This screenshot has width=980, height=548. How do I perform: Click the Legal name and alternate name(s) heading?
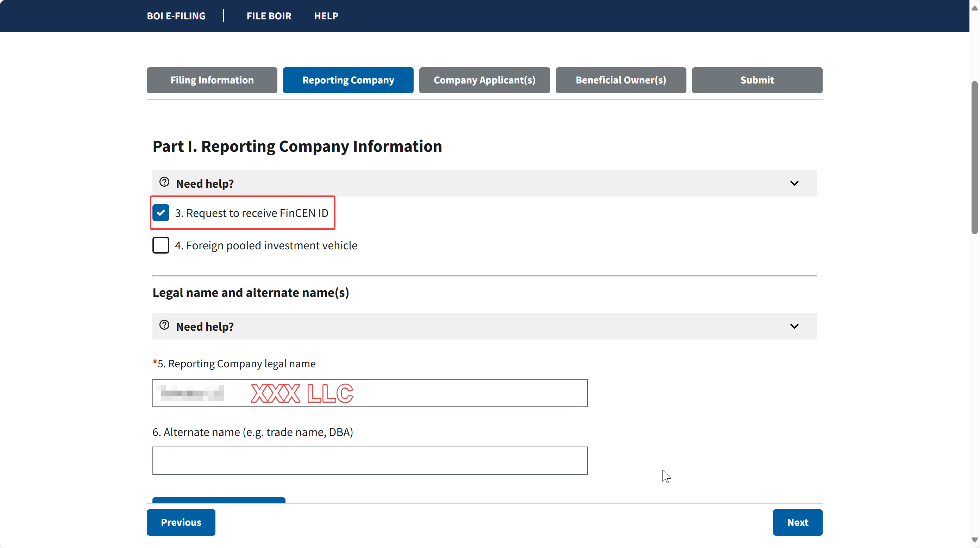pos(251,293)
